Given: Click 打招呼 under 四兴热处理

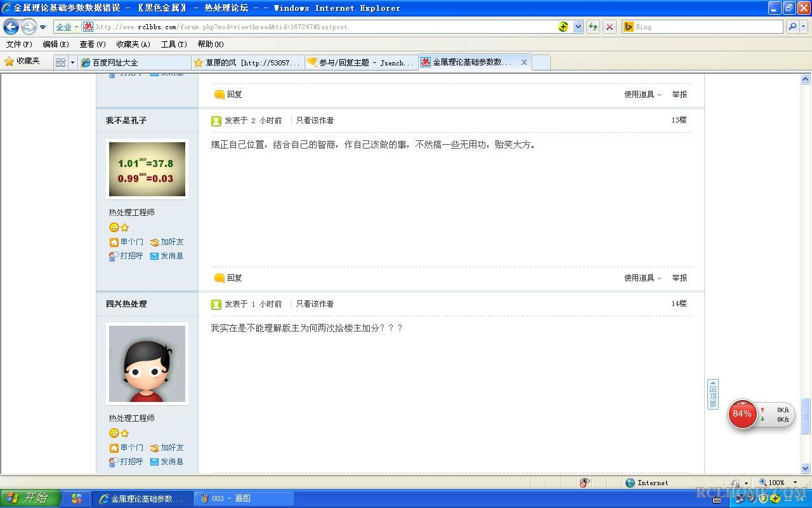Looking at the screenshot, I should coord(126,462).
